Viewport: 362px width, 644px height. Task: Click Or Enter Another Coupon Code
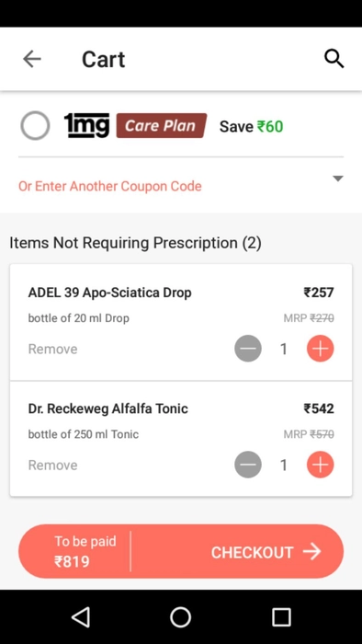tap(110, 186)
